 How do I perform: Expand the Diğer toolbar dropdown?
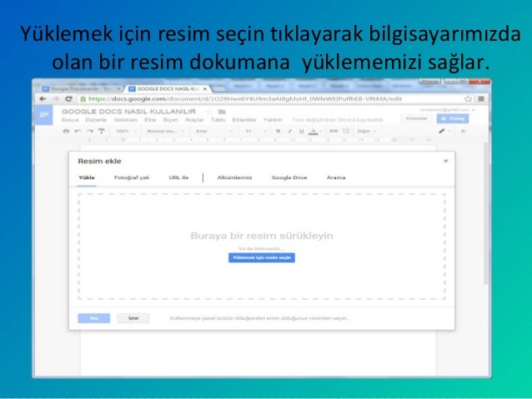pos(366,131)
